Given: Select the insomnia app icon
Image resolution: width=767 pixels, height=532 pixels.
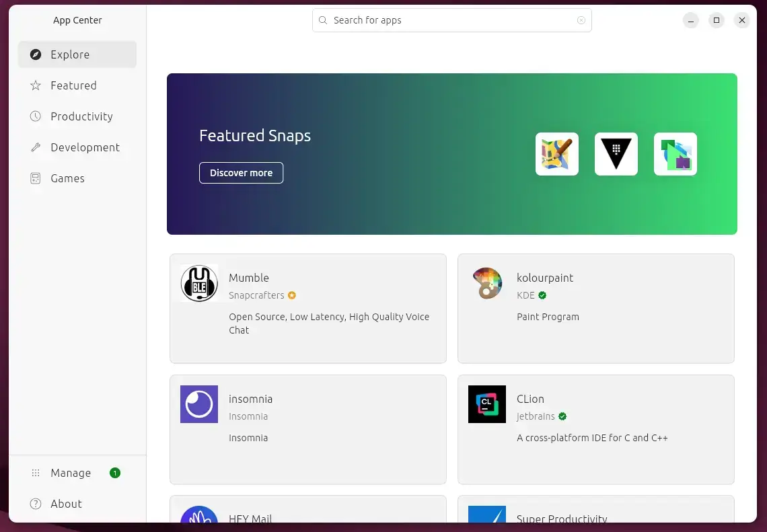Looking at the screenshot, I should [x=199, y=404].
